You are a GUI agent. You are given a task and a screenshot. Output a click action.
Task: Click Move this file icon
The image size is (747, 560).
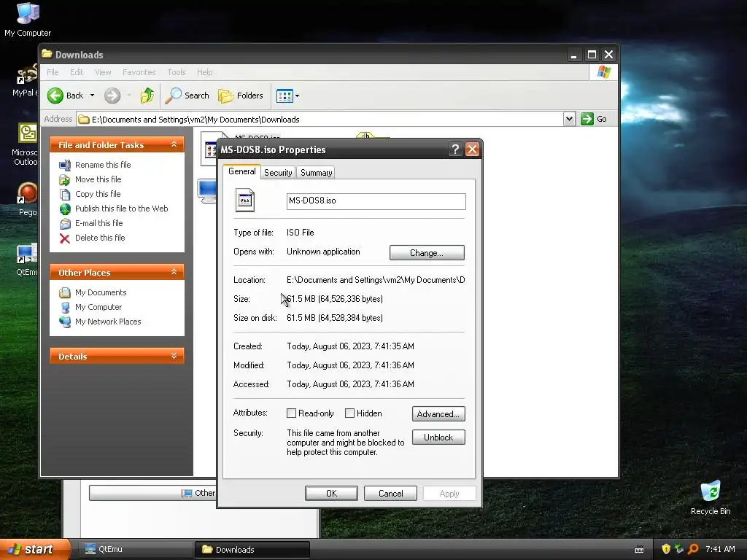[x=65, y=179]
